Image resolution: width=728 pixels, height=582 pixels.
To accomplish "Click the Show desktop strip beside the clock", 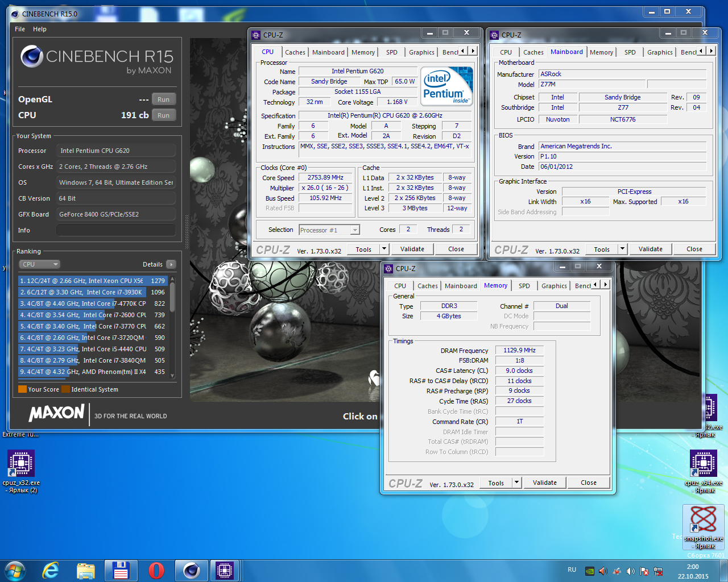I will coord(724,571).
